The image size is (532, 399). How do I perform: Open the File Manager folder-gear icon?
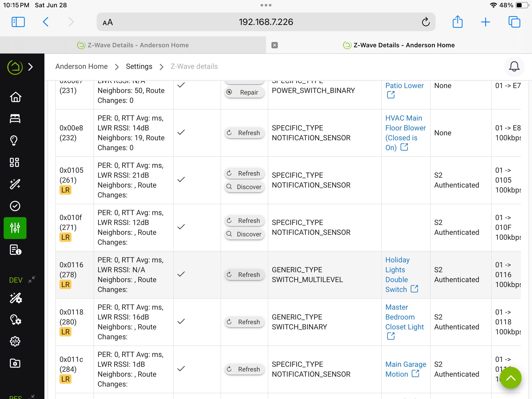tap(15, 363)
